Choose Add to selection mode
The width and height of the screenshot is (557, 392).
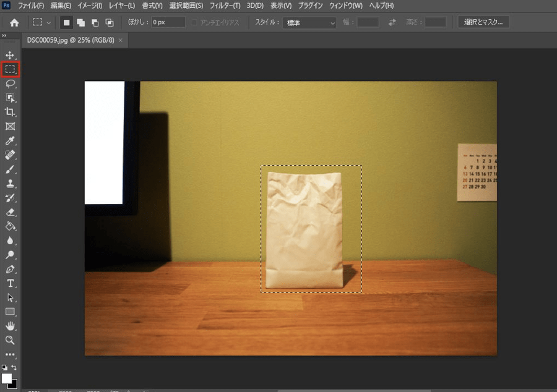click(81, 23)
